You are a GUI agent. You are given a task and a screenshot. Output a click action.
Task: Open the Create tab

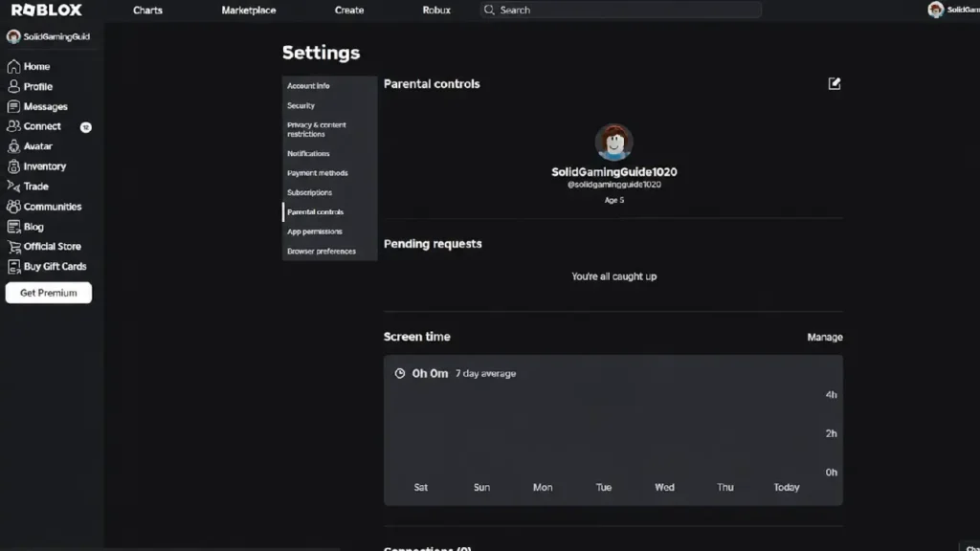tap(349, 10)
